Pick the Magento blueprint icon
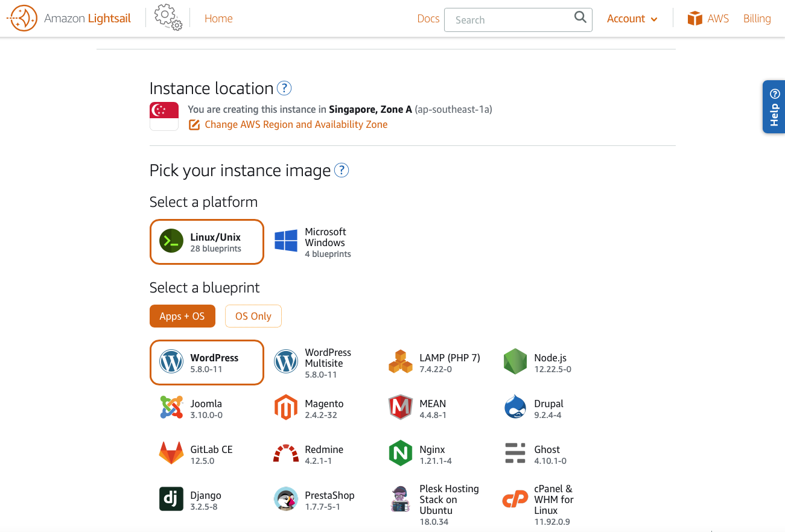 pyautogui.click(x=286, y=408)
